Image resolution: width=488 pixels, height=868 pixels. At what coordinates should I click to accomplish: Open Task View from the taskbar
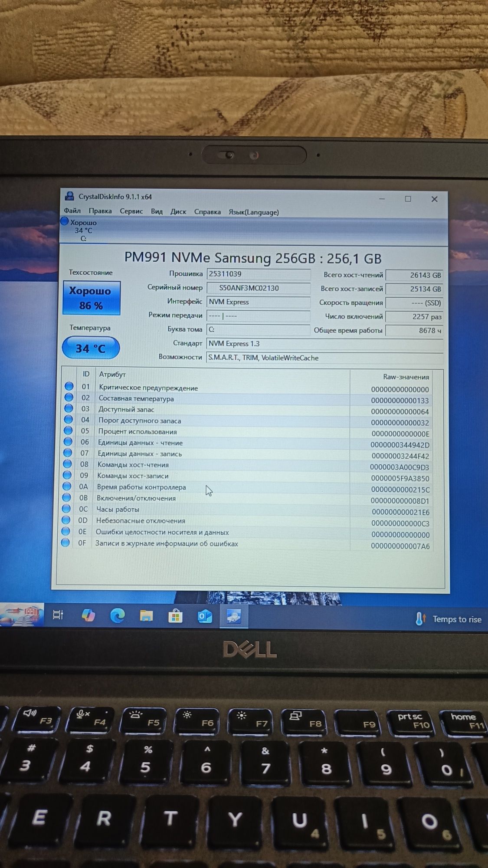click(x=58, y=615)
